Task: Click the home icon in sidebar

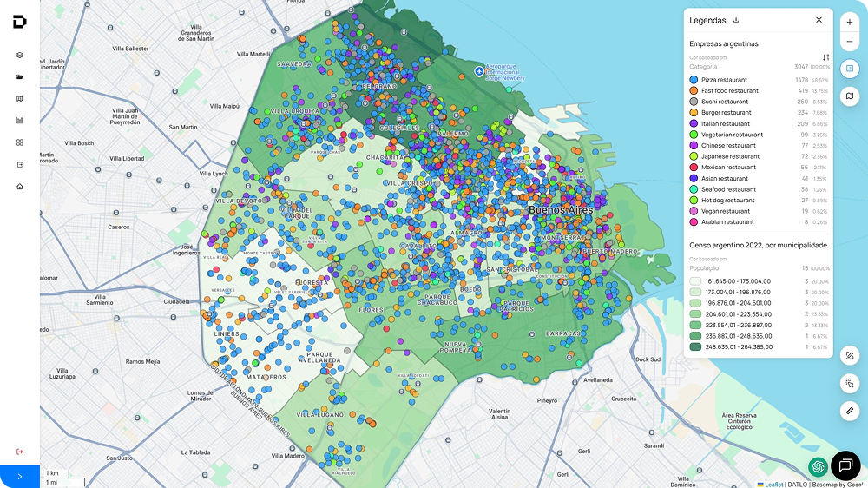Action: point(20,186)
